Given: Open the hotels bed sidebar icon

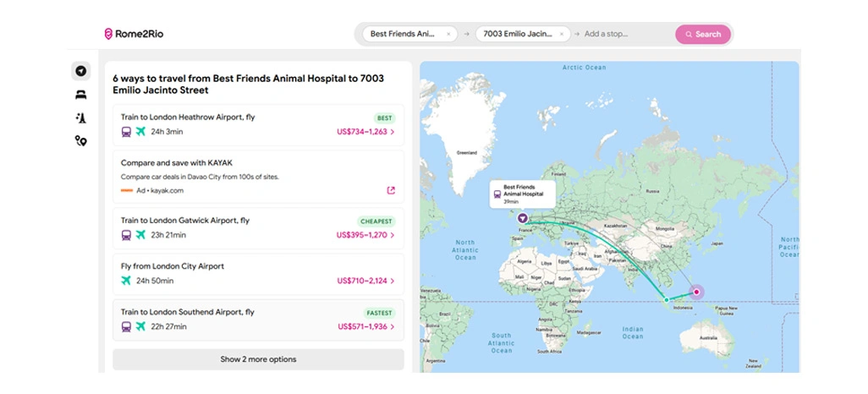Looking at the screenshot, I should tap(81, 95).
